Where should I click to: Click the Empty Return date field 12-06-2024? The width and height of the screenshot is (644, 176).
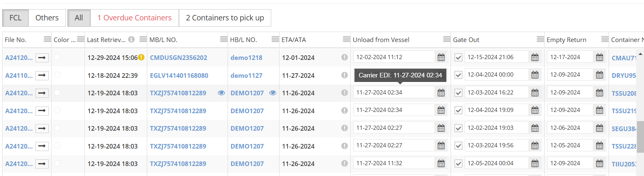coord(570,128)
